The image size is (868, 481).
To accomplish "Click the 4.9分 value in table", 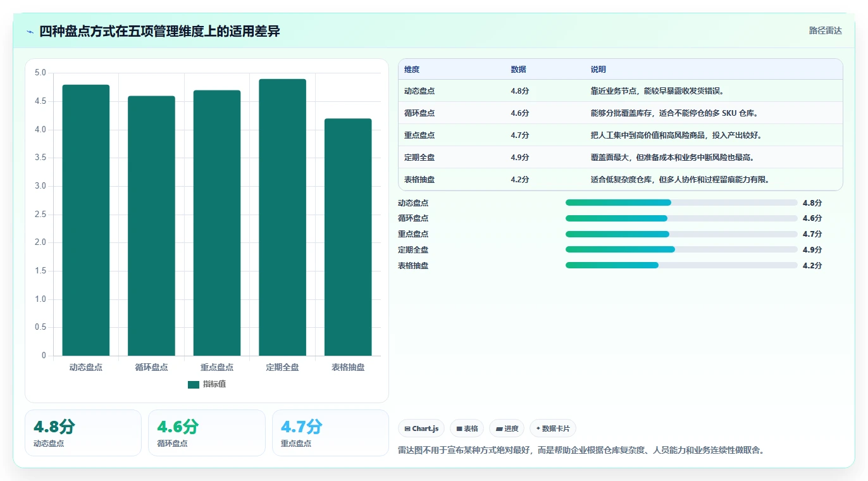I will (520, 158).
